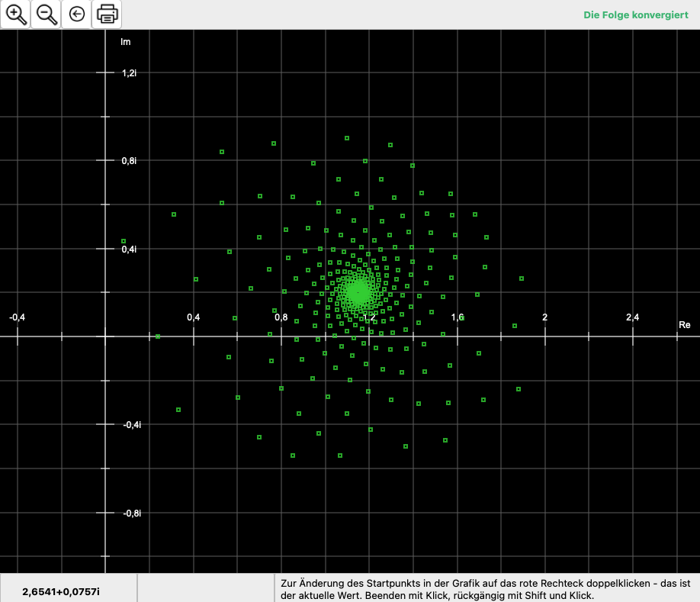Select the value field showing 2,6541+0,0757i
Screen dimensions: 700x602
coord(61,591)
